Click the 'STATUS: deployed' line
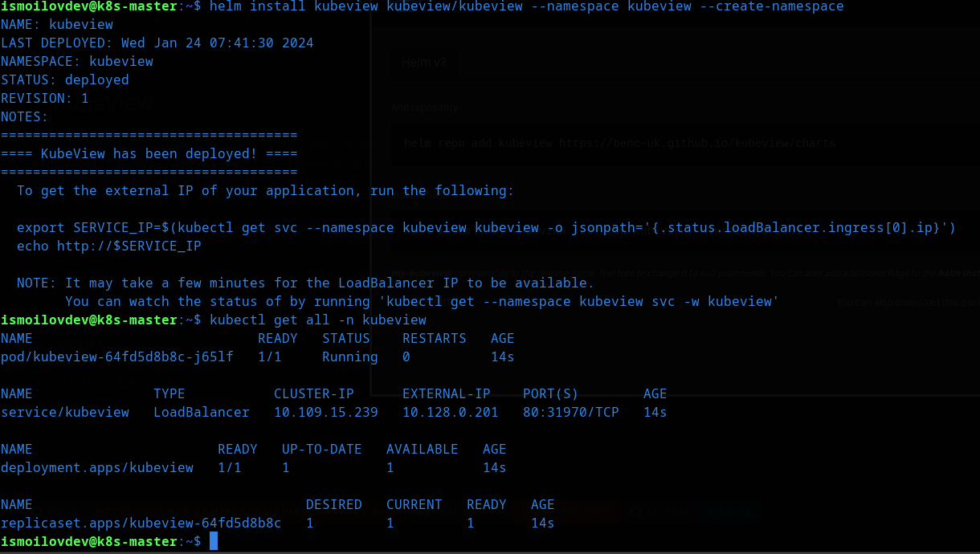Image resolution: width=980 pixels, height=554 pixels. pos(65,80)
